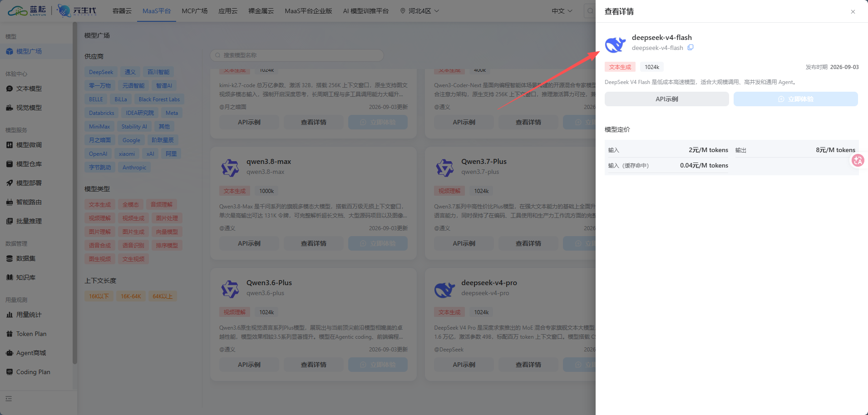Switch to the MCP广场 tab
Viewport: 868px width, 415px height.
(x=195, y=11)
